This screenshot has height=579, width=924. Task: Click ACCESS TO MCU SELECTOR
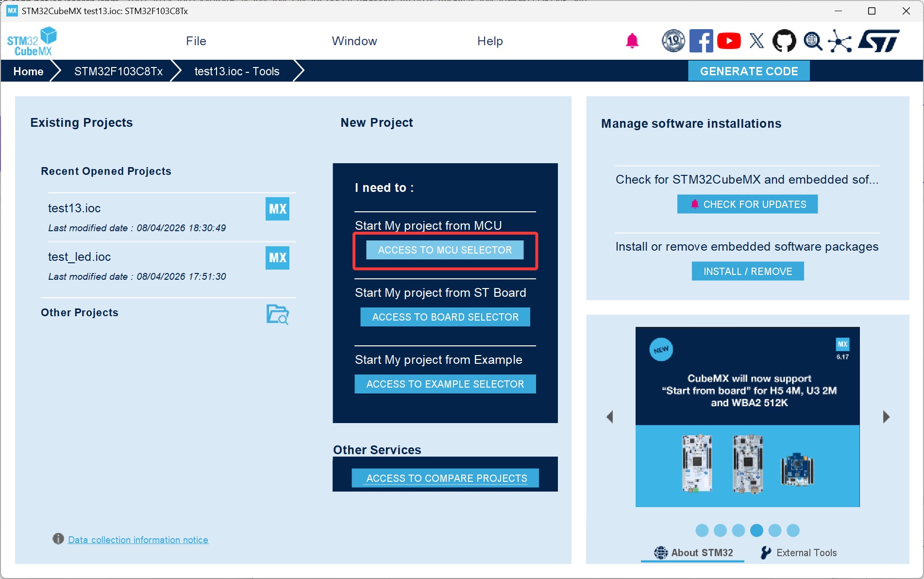click(445, 250)
